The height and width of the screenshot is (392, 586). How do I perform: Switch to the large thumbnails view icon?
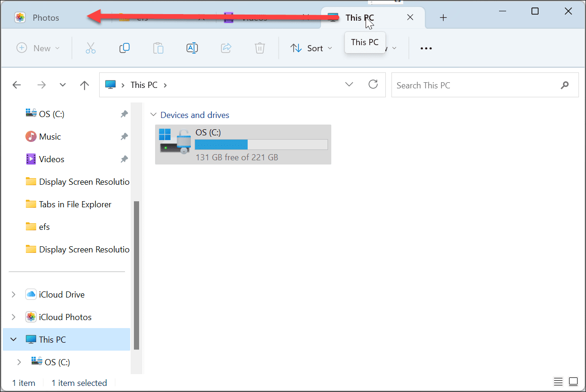point(573,381)
